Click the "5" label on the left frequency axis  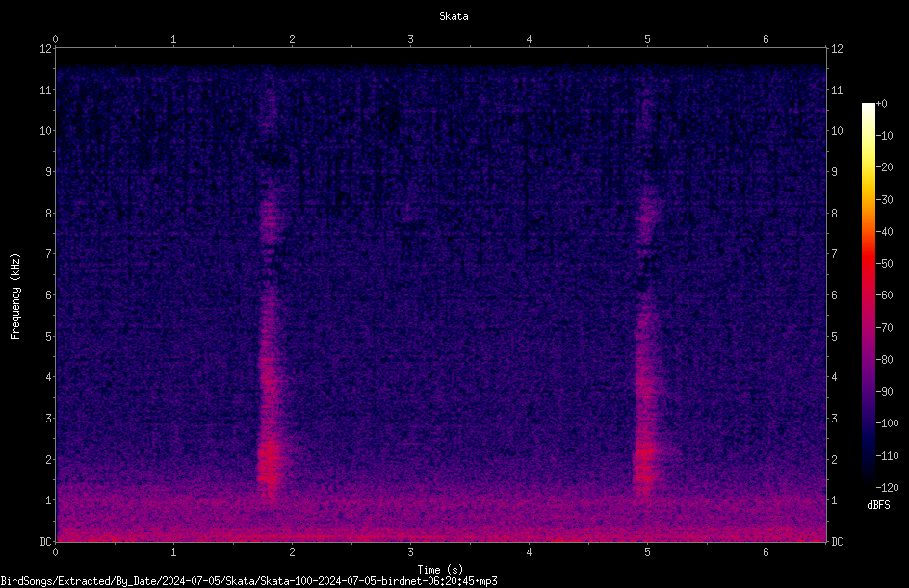tap(49, 337)
